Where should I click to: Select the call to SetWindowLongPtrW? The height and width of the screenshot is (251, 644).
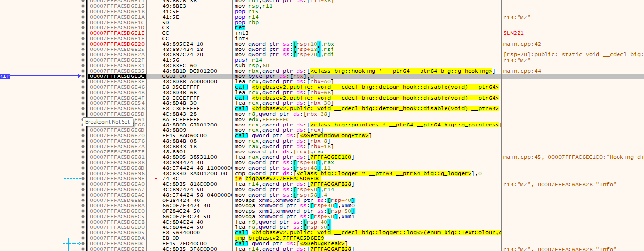[303, 136]
